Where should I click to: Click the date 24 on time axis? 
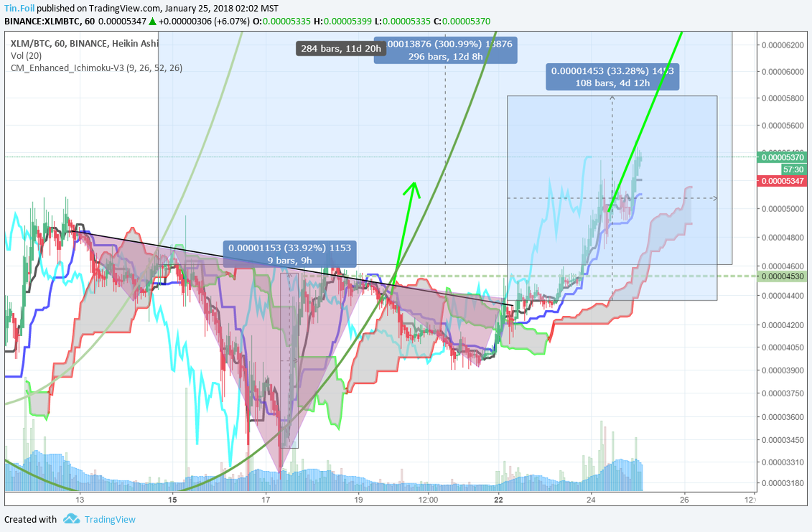click(x=591, y=500)
